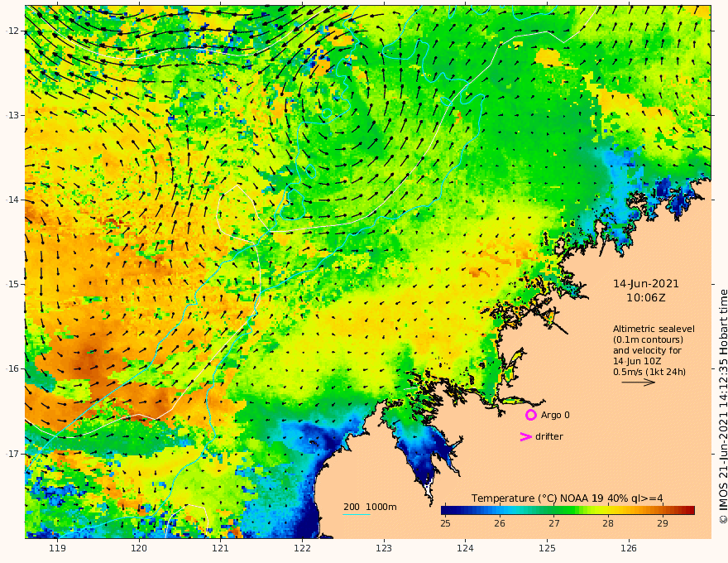Click latitude axis label -17

click(x=12, y=454)
